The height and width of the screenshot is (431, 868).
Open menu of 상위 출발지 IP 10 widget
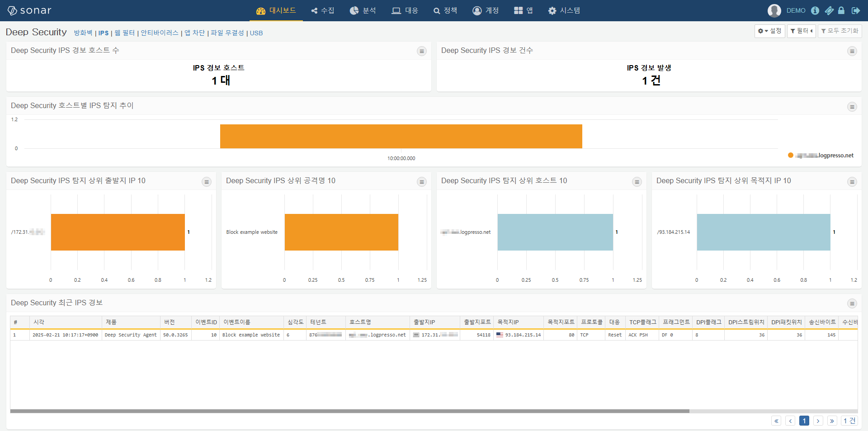207,182
